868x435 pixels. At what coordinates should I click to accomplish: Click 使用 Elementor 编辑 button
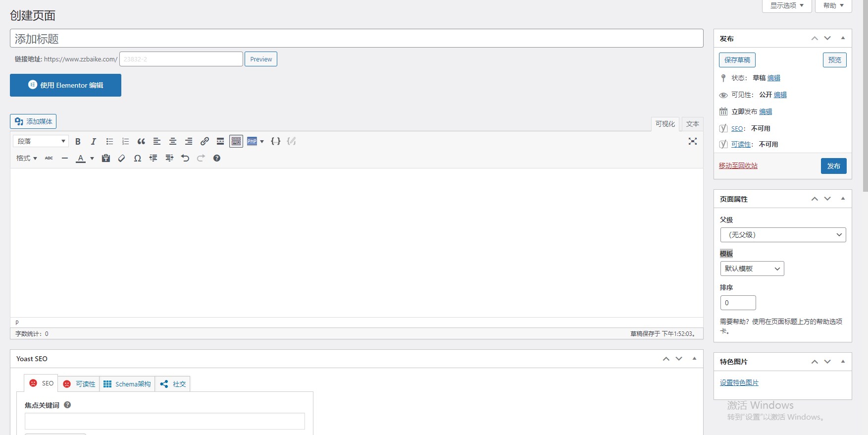pos(65,85)
